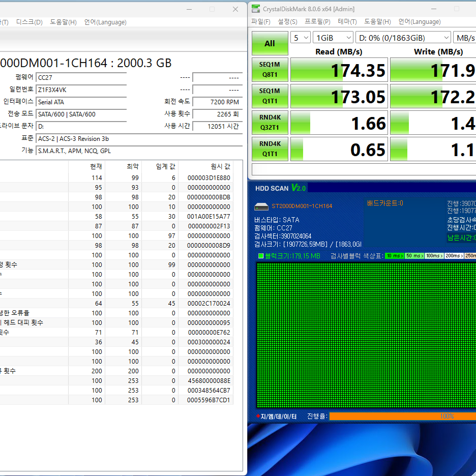Click the firmware field showing CC27

(81, 77)
